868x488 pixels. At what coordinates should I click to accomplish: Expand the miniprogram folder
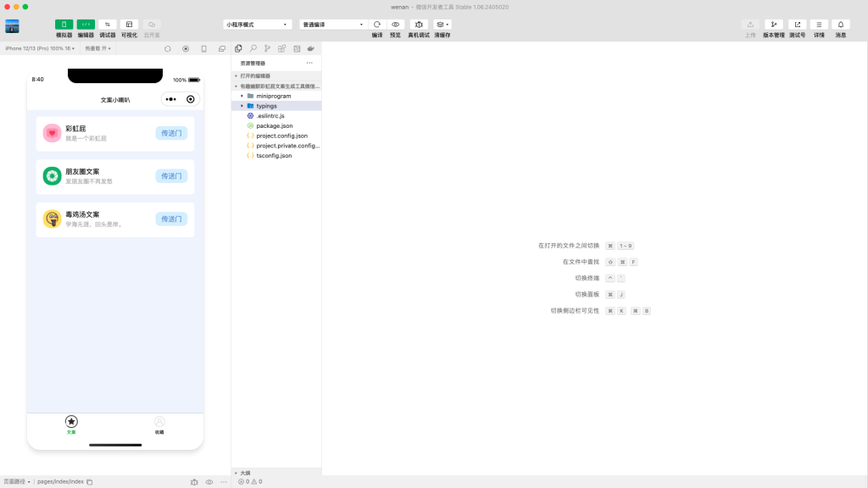point(276,96)
